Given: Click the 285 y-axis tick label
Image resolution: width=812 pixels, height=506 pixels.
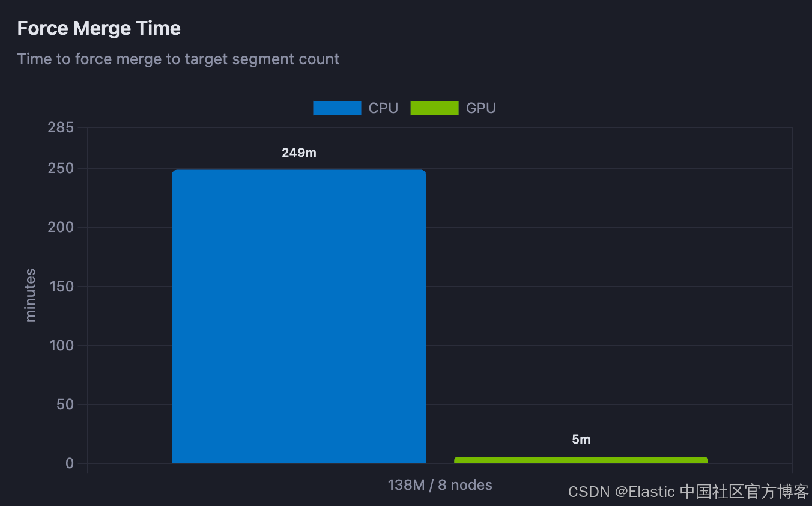Looking at the screenshot, I should pyautogui.click(x=61, y=127).
